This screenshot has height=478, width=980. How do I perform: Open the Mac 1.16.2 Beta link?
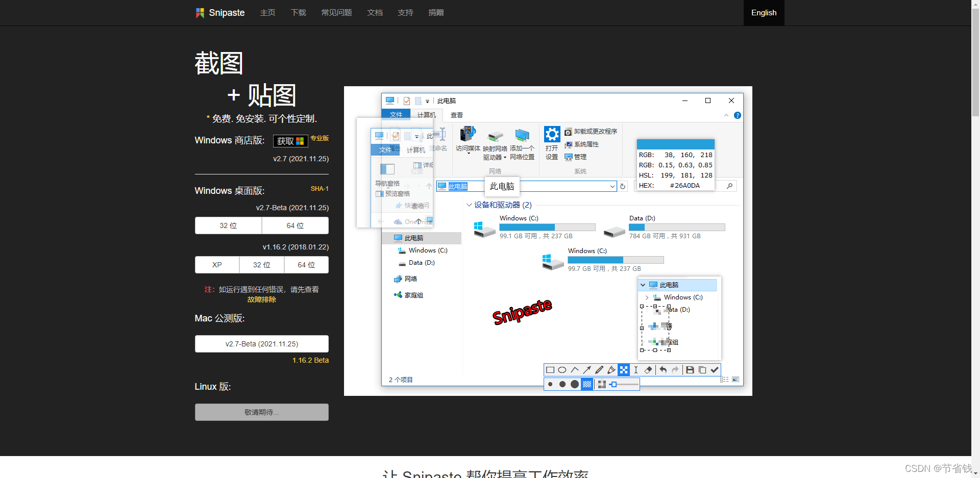[310, 360]
